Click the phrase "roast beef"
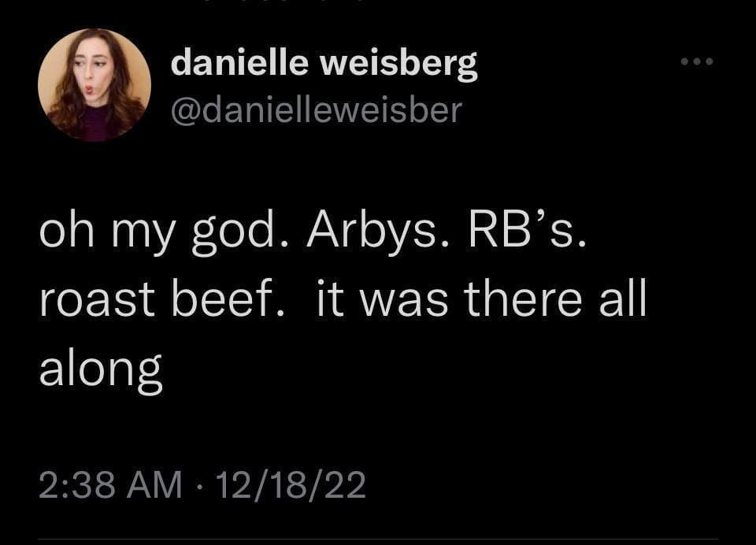The image size is (756, 545). [x=161, y=302]
